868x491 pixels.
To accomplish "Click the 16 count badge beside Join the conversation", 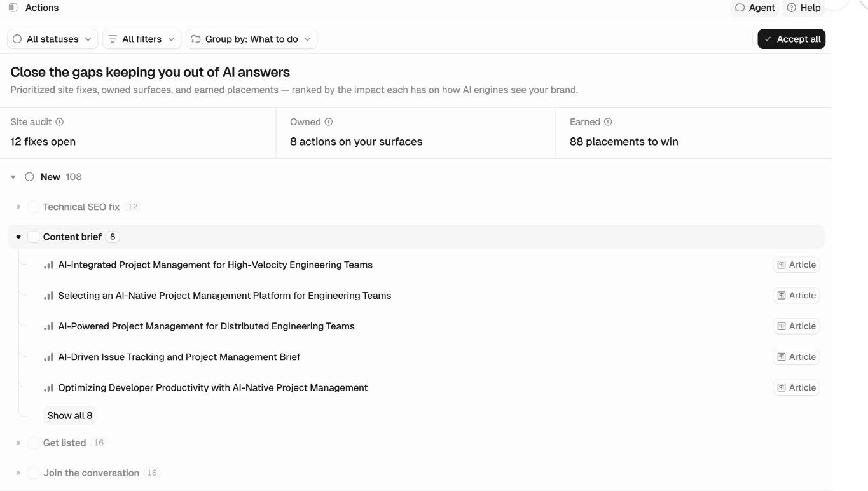I will tap(151, 473).
